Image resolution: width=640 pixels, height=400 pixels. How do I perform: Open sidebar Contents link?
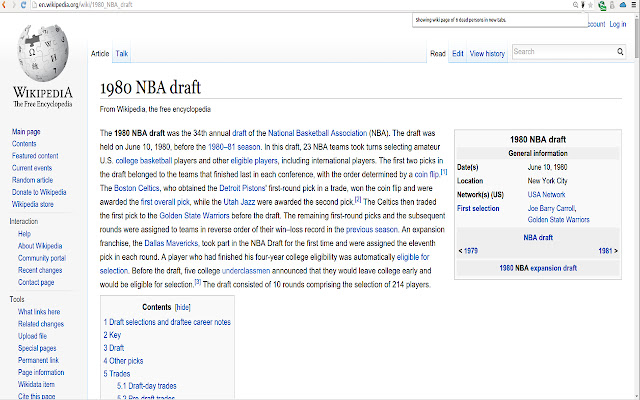[24, 144]
